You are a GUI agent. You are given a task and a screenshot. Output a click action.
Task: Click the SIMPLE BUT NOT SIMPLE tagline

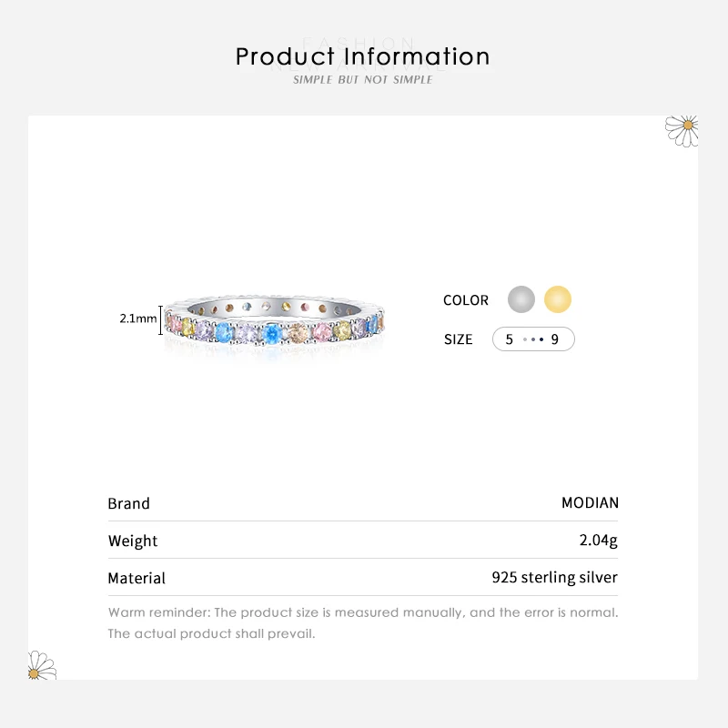tap(363, 80)
